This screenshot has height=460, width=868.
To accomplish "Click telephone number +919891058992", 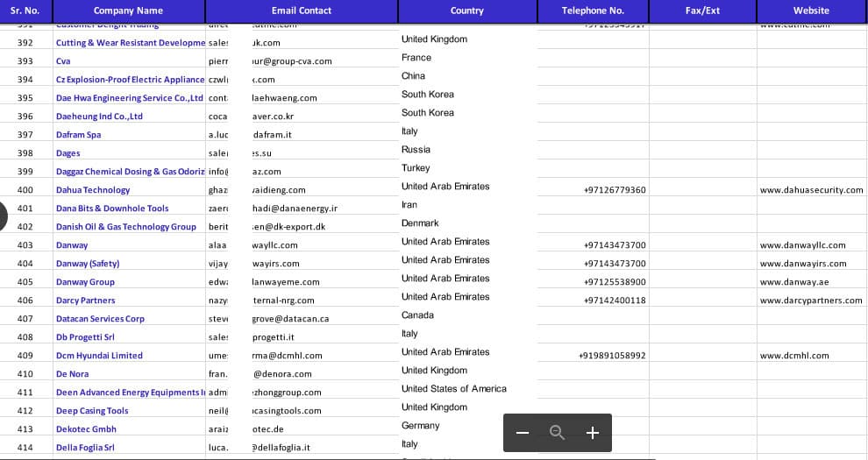I will pos(612,356).
